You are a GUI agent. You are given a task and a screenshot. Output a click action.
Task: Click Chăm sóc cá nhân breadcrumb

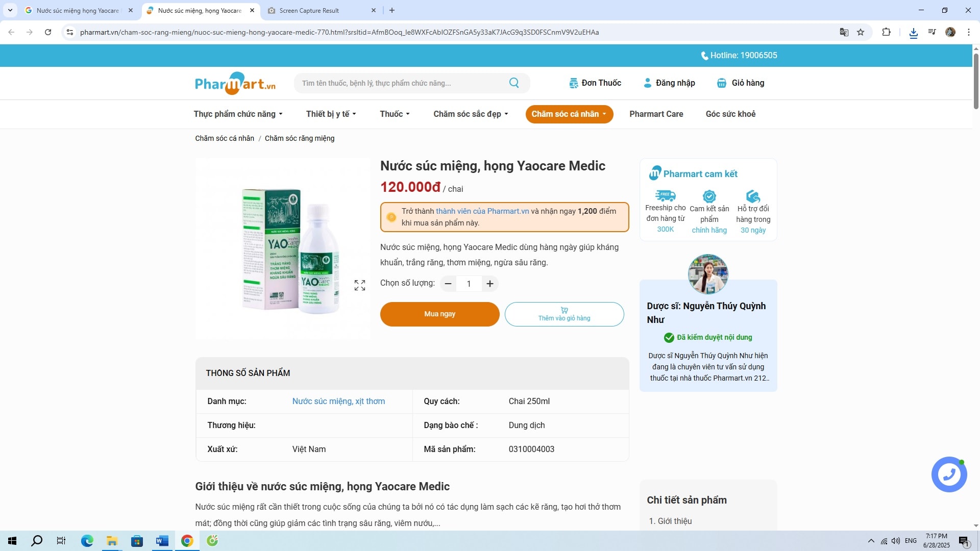coord(225,138)
